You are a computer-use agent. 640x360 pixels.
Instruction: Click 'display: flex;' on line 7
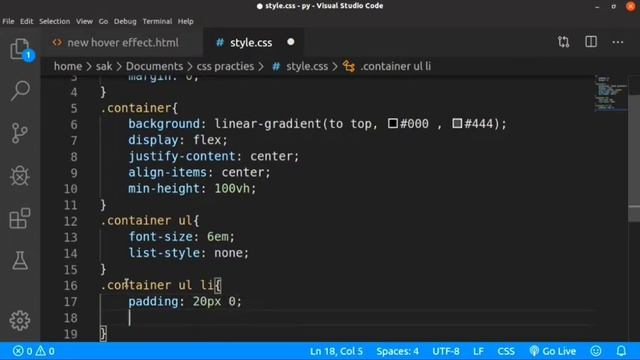click(x=178, y=140)
